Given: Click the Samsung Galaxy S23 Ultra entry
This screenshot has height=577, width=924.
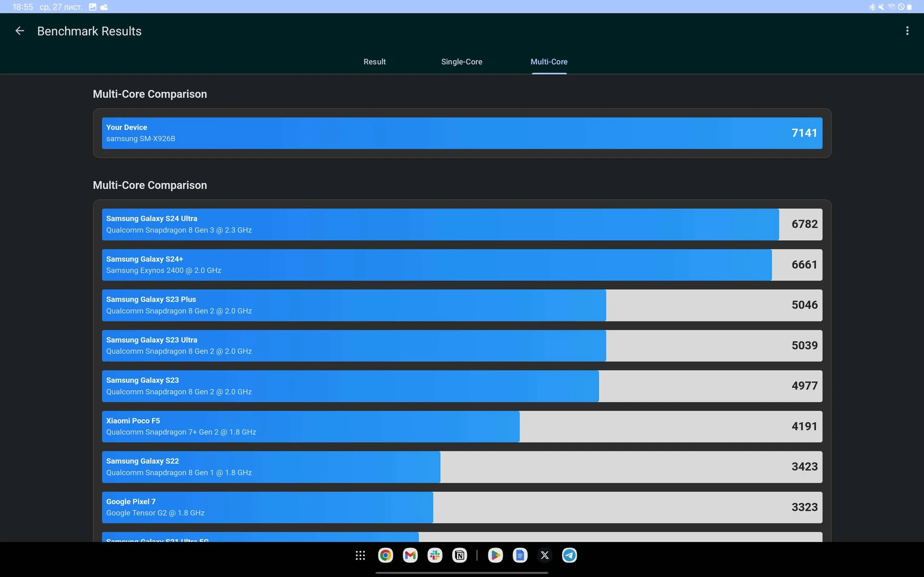Looking at the screenshot, I should tap(462, 346).
